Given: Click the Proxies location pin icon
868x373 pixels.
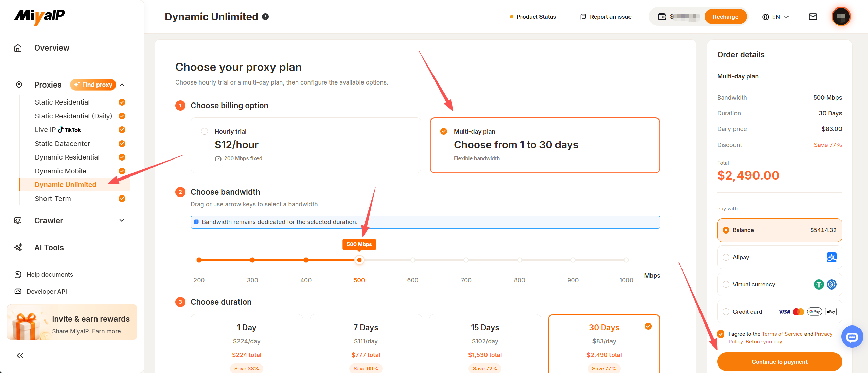Looking at the screenshot, I should tap(19, 85).
